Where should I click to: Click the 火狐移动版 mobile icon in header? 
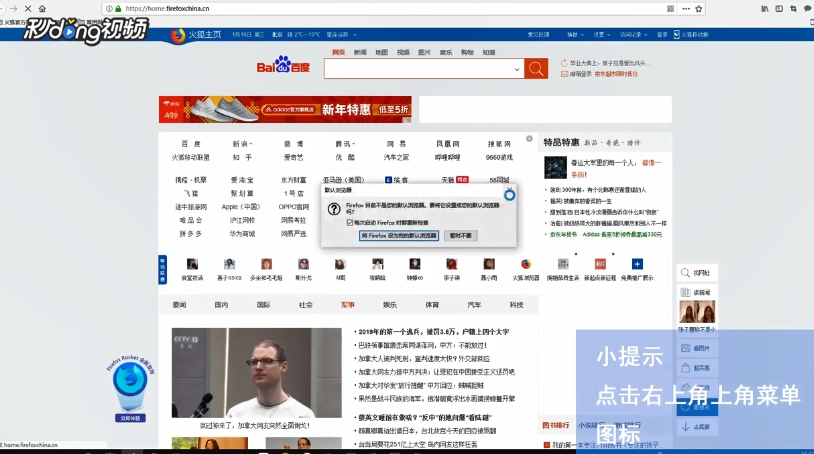[676, 35]
